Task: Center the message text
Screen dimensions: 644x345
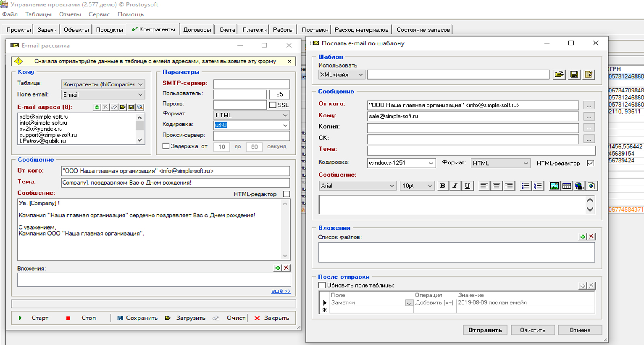Action: coord(497,186)
